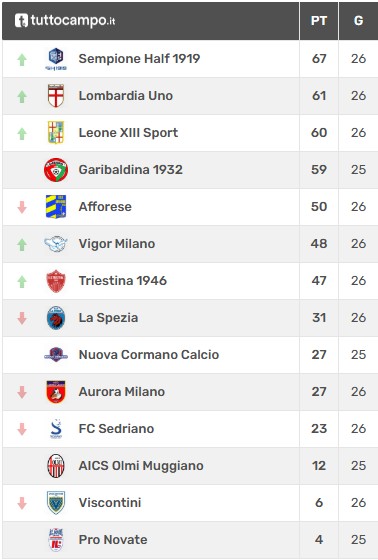Click La Spezia blue round badge
378x560 pixels.
click(56, 318)
